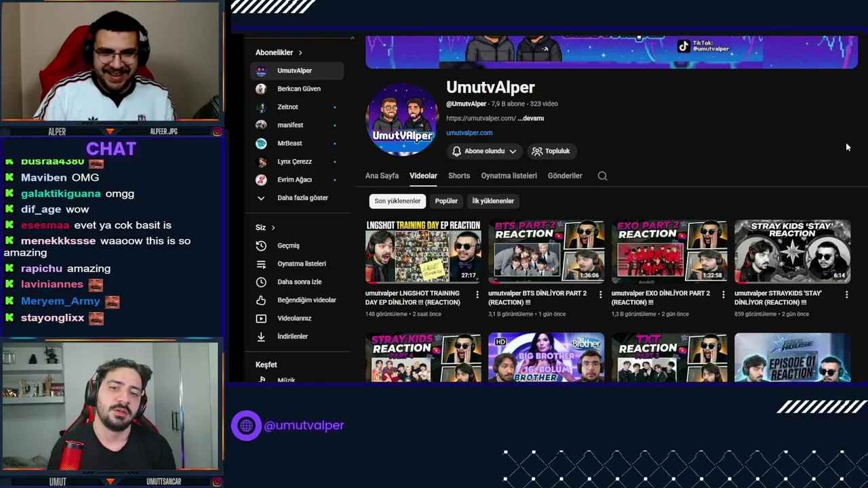Open Daha sonra izle clock icon
Image resolution: width=868 pixels, height=488 pixels.
tap(261, 282)
